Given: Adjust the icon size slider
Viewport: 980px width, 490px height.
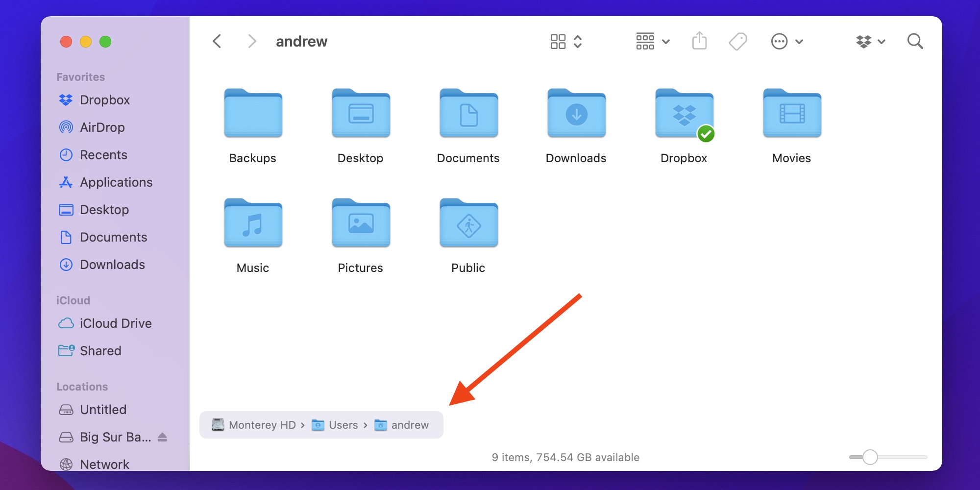Looking at the screenshot, I should point(870,457).
